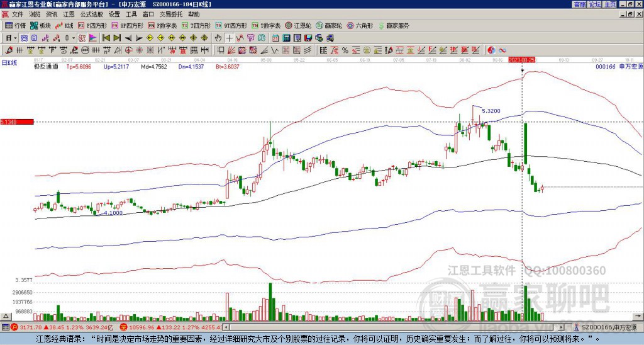
Task: Open the P数字表 tool
Action: click(162, 25)
